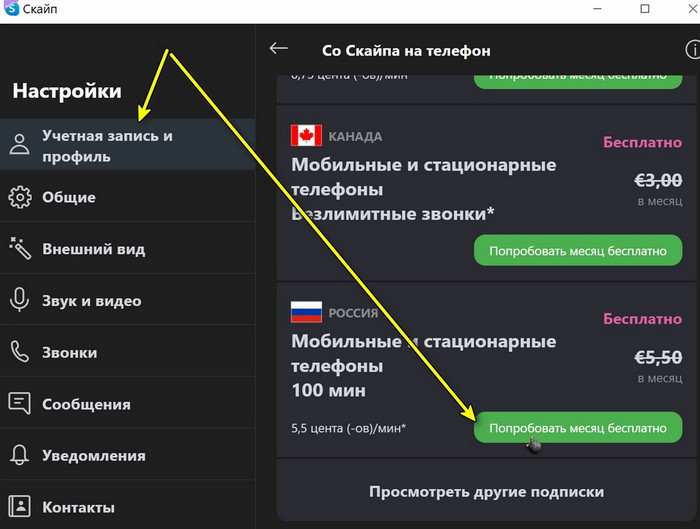Open the Сообщения settings section
700x529 pixels.
click(128, 404)
